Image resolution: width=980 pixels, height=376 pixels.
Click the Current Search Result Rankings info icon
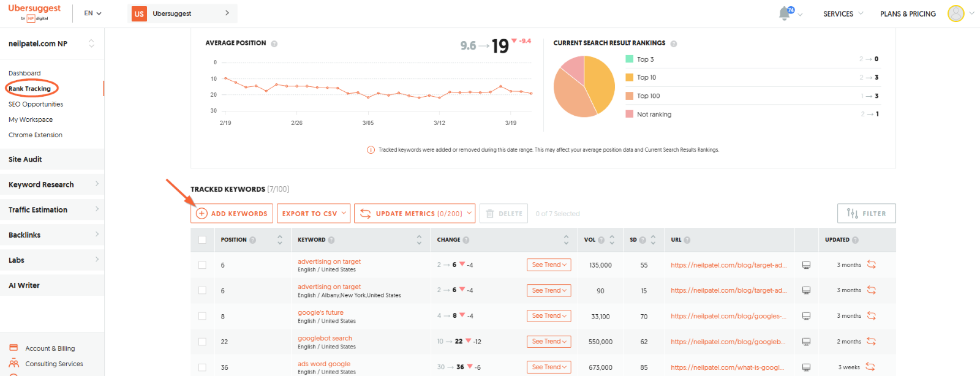tap(673, 43)
